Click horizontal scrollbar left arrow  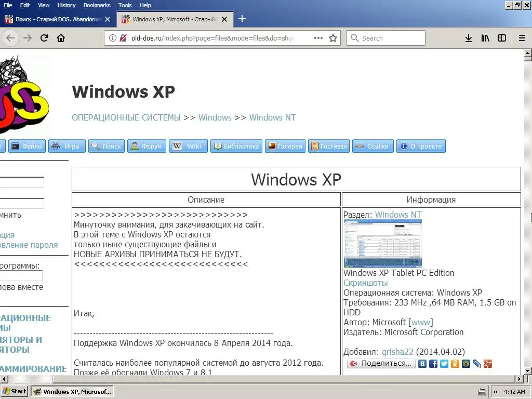pos(4,379)
